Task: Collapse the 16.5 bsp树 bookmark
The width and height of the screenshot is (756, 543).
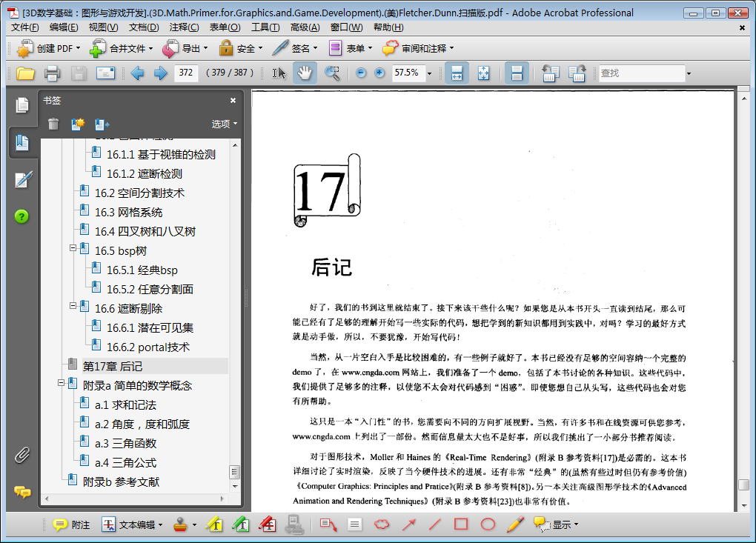Action: coord(73,249)
